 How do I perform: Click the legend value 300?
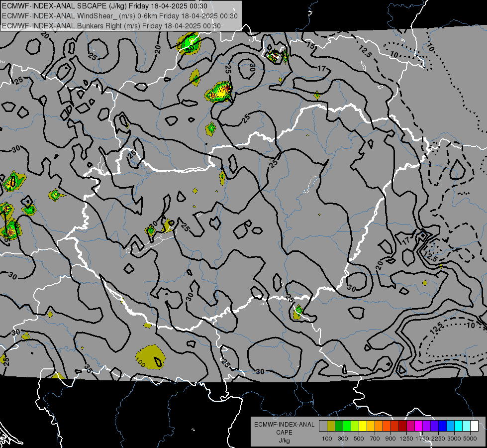click(343, 439)
